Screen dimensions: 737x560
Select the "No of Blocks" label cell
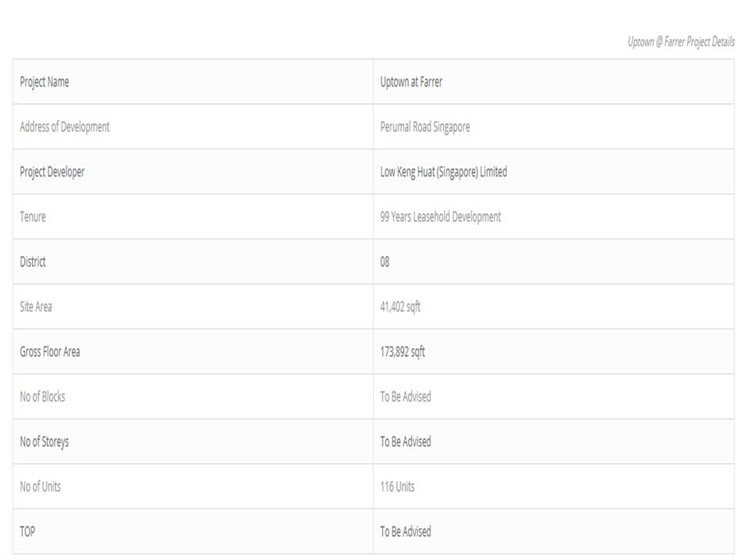coord(43,397)
